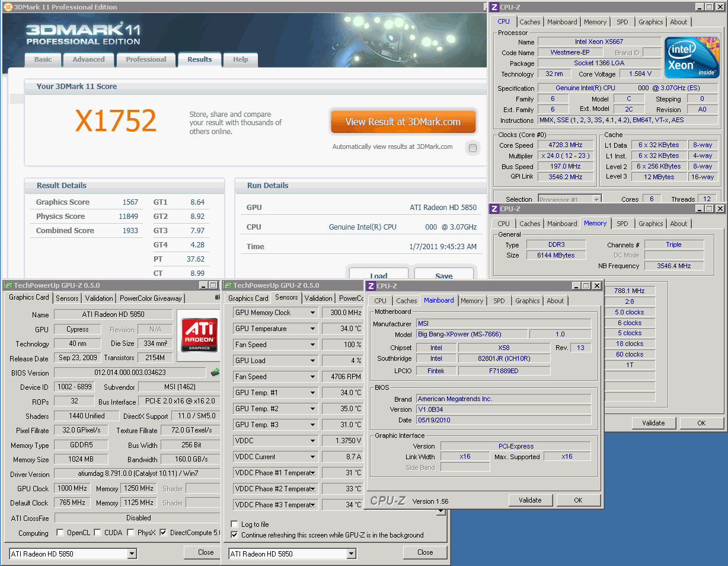Click the Combined Score value 1933
The height and width of the screenshot is (566, 728).
coord(130,231)
